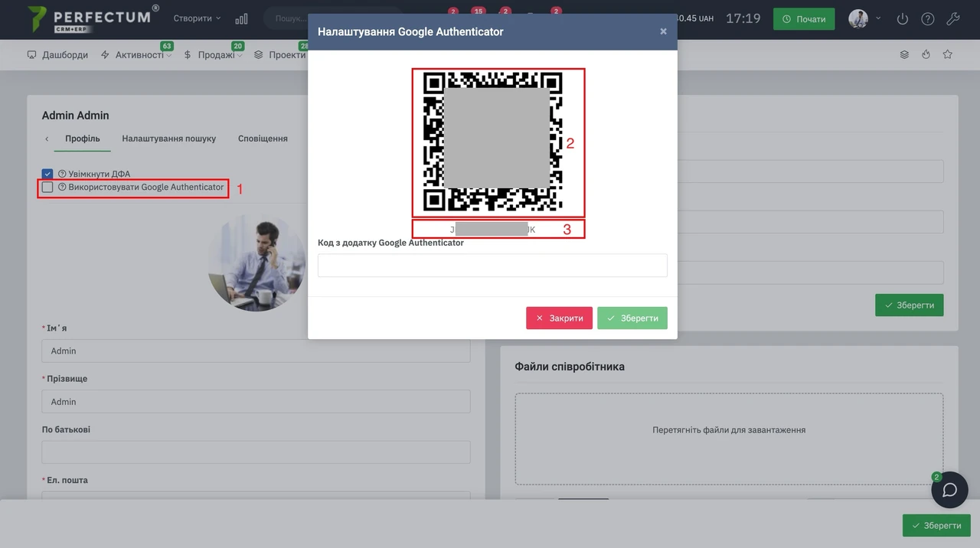This screenshot has width=980, height=548.
Task: Click the 17:19 clock display
Action: [x=743, y=18]
